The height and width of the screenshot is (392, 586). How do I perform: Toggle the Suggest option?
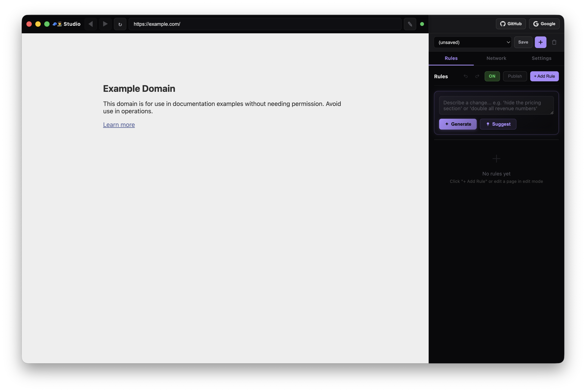point(498,124)
